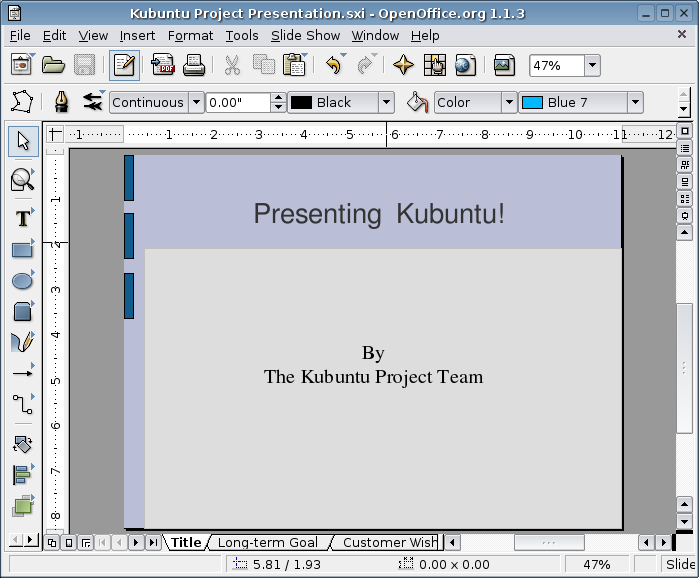Screen dimensions: 699x578
Task: Click the Undo arrow
Action: [x=333, y=65]
